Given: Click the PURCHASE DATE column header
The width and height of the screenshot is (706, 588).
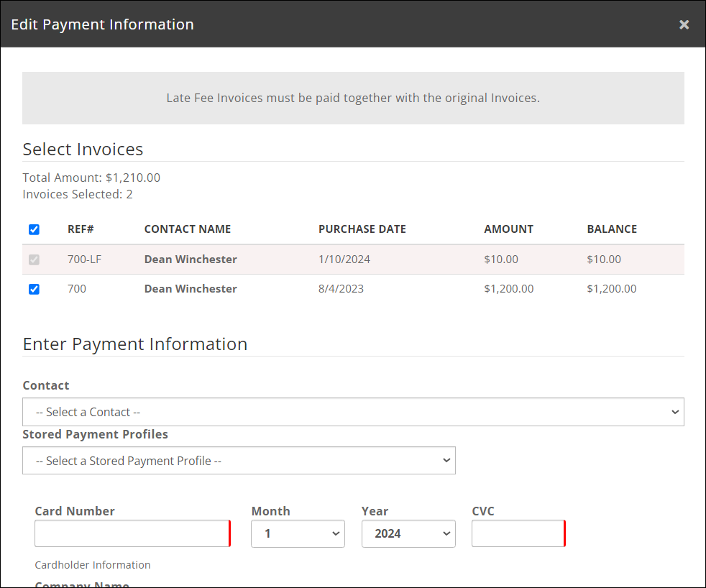Looking at the screenshot, I should pyautogui.click(x=362, y=229).
